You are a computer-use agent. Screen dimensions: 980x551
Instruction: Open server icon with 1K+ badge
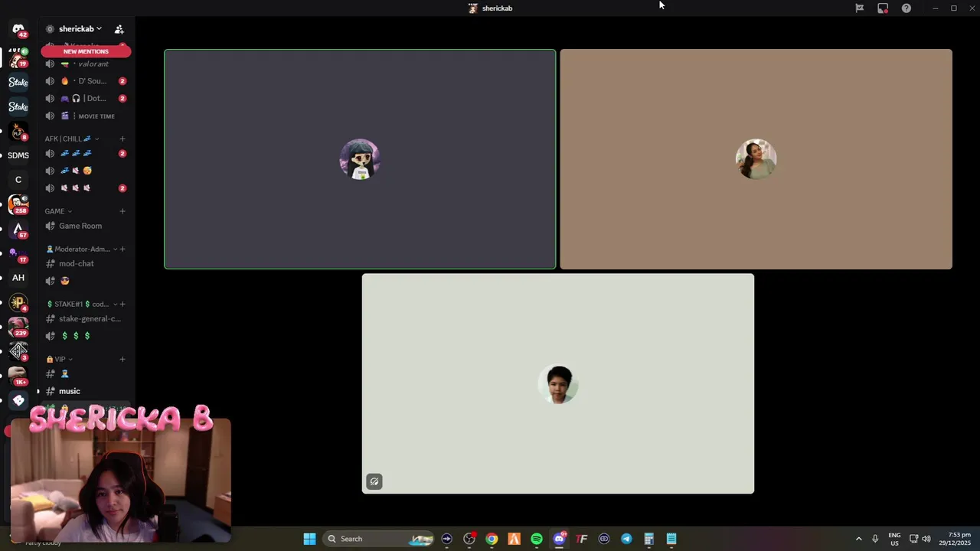click(18, 376)
